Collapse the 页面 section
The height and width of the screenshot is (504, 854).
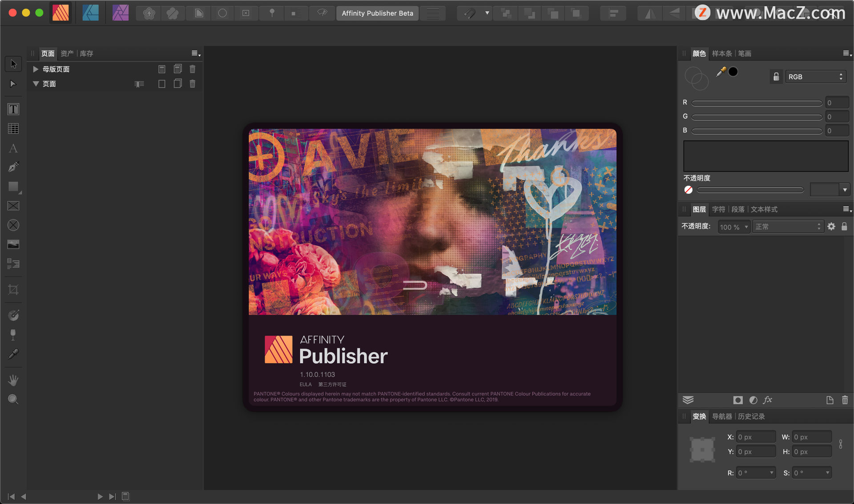point(36,84)
